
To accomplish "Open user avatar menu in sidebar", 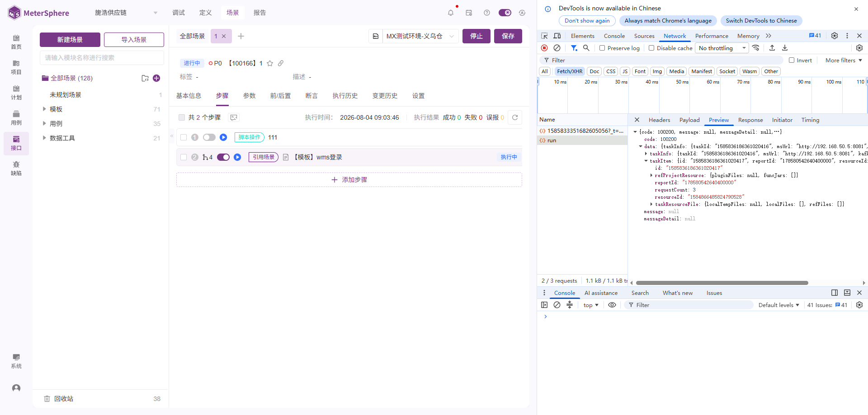I will 16,388.
